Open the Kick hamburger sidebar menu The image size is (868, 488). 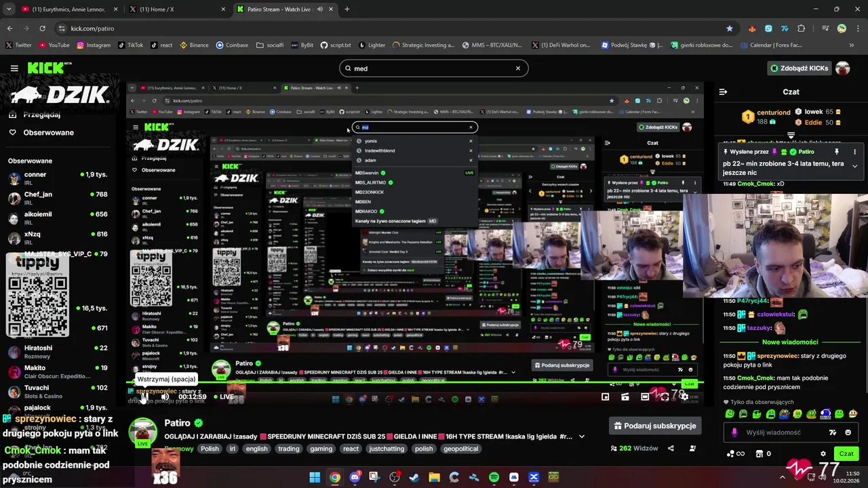pos(14,68)
